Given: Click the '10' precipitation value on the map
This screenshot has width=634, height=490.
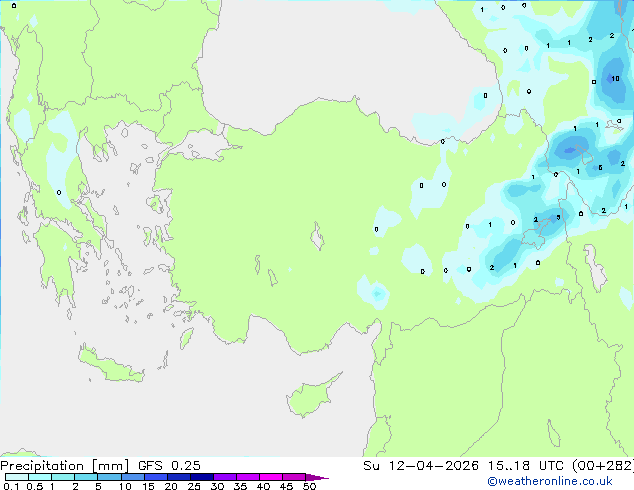Looking at the screenshot, I should pyautogui.click(x=615, y=78).
